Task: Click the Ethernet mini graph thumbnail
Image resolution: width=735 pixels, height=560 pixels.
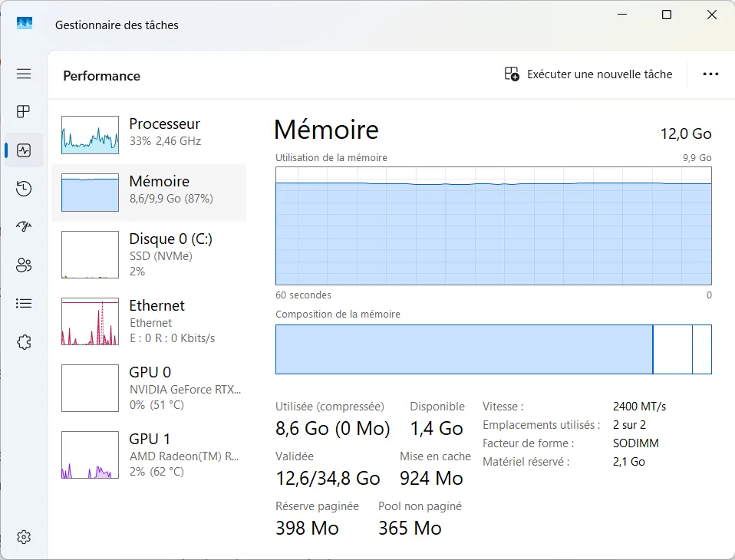Action: pyautogui.click(x=90, y=321)
